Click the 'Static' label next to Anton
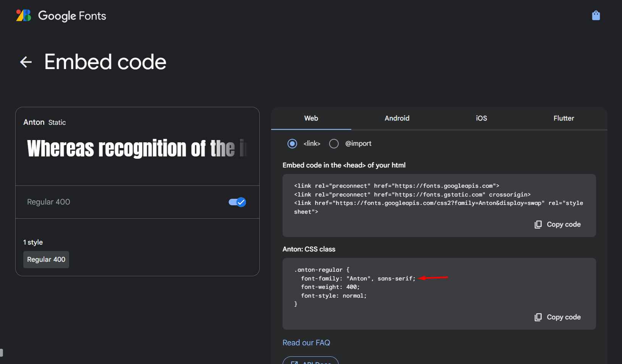The height and width of the screenshot is (364, 622). click(57, 122)
